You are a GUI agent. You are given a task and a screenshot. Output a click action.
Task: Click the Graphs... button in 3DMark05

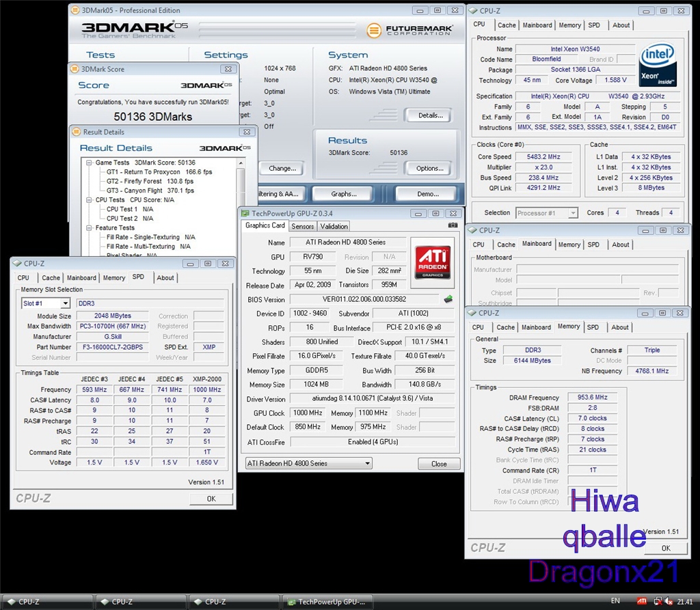coord(344,194)
